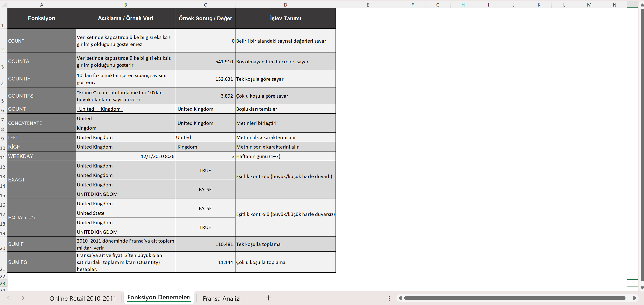The image size is (644, 305).
Task: Select column A header
Action: (41, 5)
